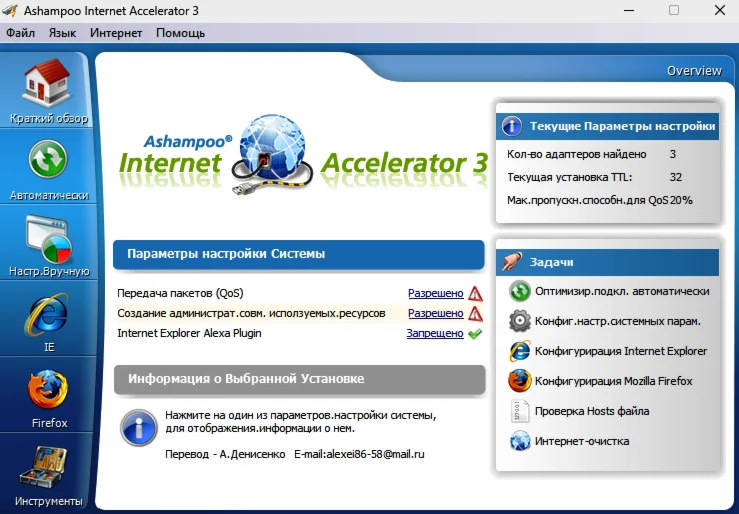Click the globe logo in the banner
This screenshot has height=514, width=739.
[272, 153]
